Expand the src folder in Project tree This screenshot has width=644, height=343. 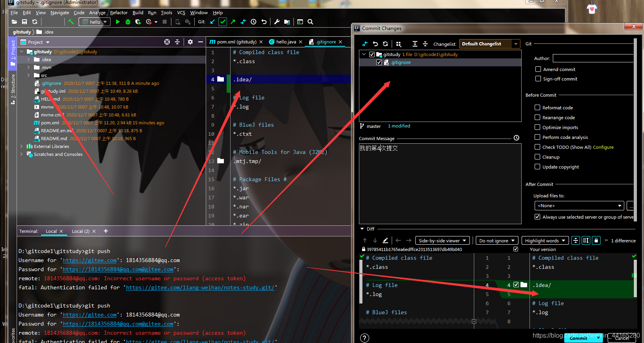pyautogui.click(x=28, y=75)
